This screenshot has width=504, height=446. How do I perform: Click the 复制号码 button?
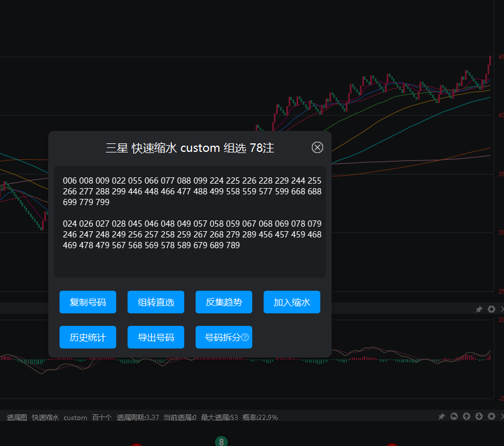click(88, 302)
